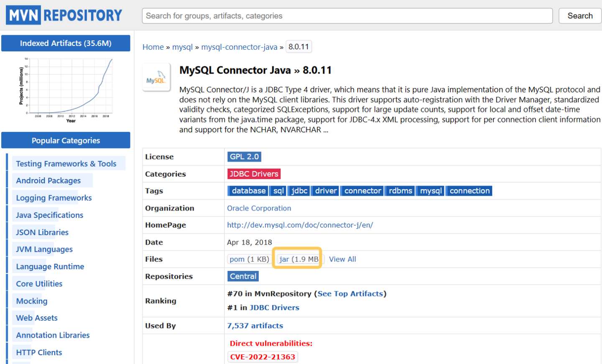Viewport: 602px width, 364px height.
Task: Click the MVN Repository logo
Action: 64,15
